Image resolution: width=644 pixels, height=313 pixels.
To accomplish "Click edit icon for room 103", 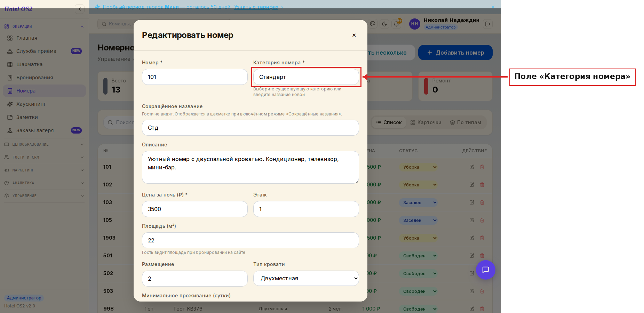I will click(472, 202).
